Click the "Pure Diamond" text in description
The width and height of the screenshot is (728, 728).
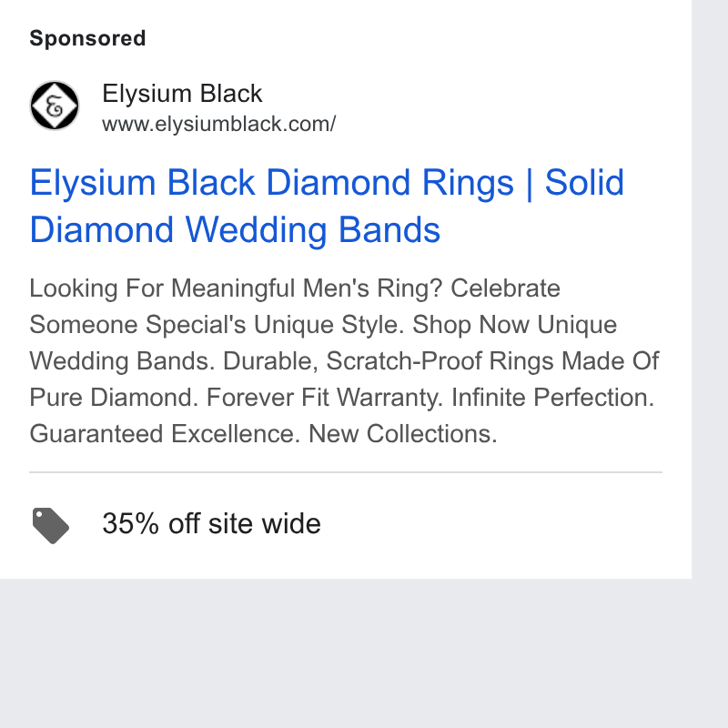[x=114, y=398]
